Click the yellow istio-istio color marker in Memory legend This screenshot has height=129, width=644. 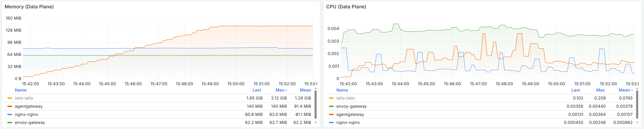pos(10,98)
